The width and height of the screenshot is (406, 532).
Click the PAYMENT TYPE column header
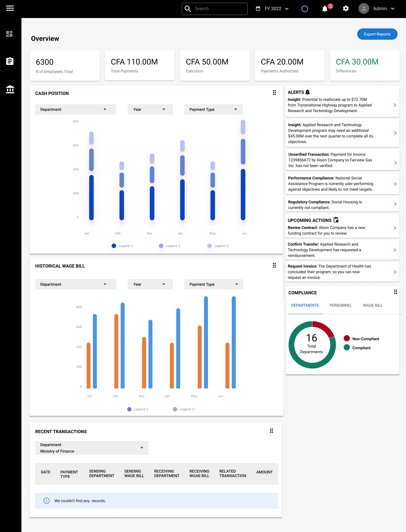coord(69,474)
